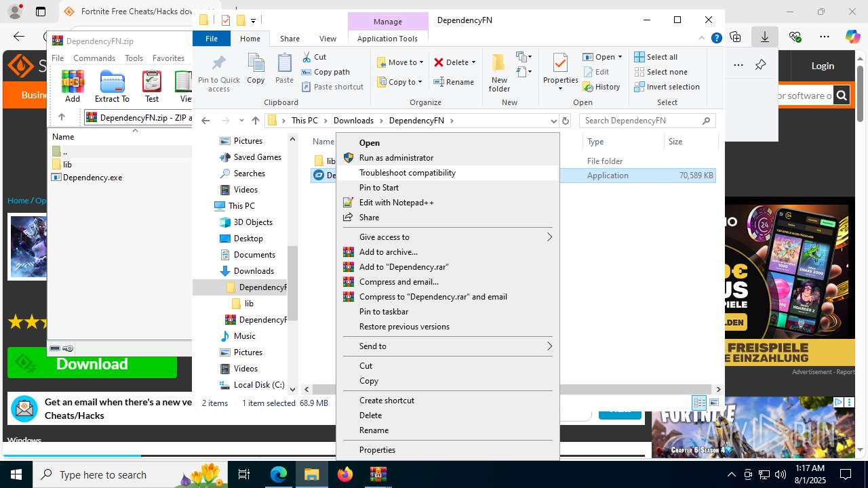
Task: Open Quick Access Toolbar customize dropdown
Action: point(253,20)
